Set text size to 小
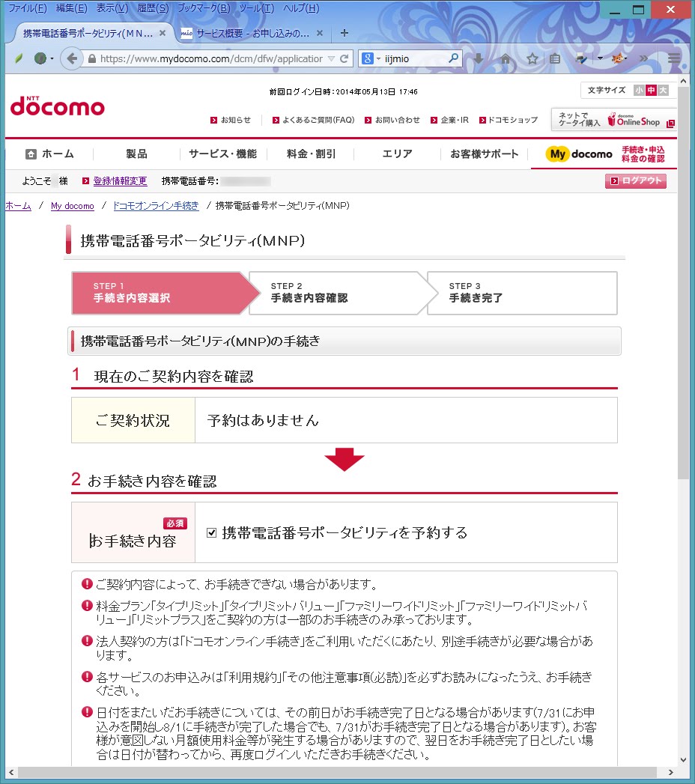 [639, 90]
